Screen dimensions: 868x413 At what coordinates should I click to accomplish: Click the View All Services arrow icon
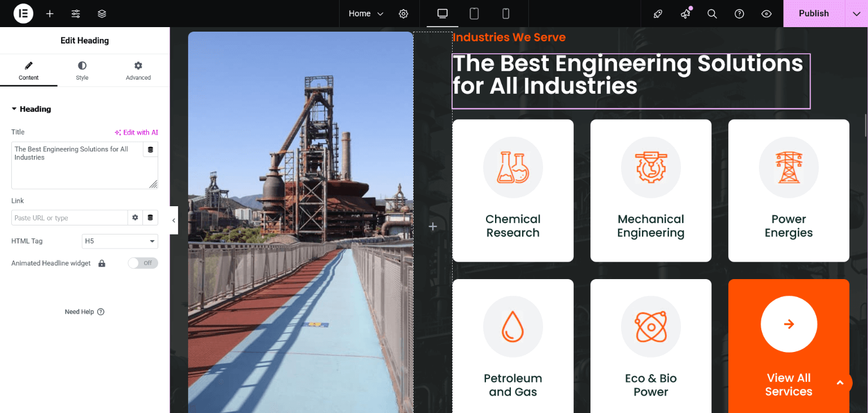tap(789, 324)
